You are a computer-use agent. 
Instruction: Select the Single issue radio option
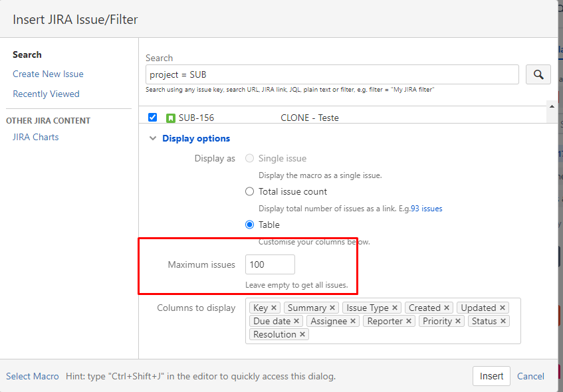(249, 158)
